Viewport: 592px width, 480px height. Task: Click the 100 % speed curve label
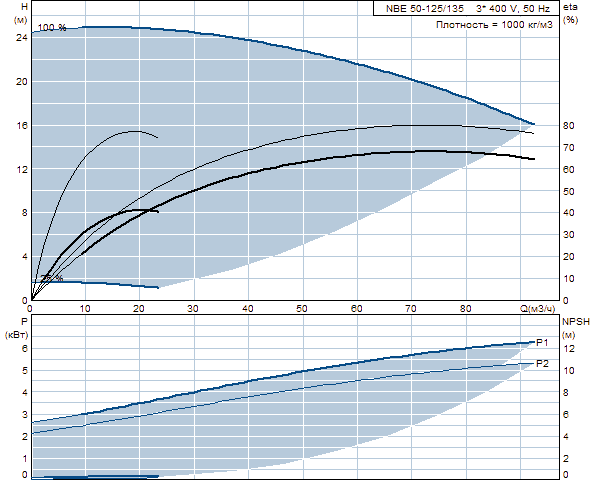52,28
